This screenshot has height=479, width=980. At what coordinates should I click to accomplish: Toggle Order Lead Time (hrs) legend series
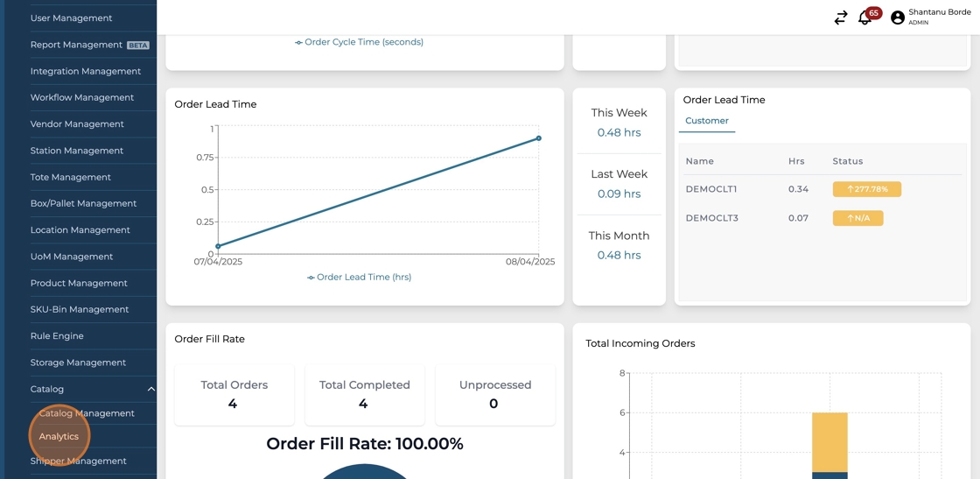359,277
